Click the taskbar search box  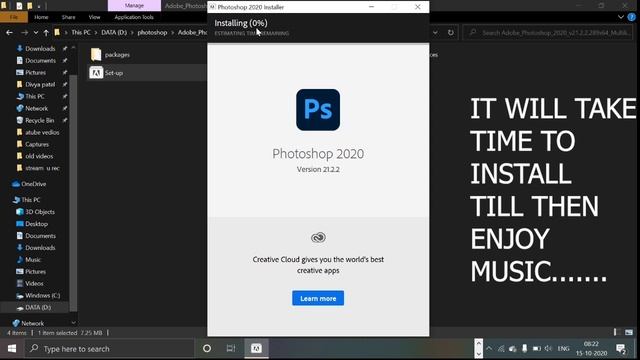point(109,349)
